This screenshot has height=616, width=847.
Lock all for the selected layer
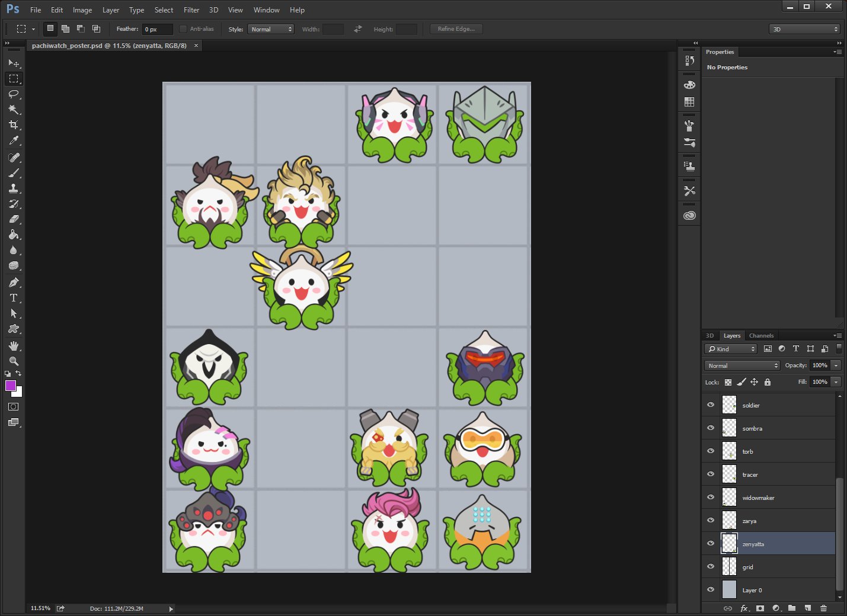pyautogui.click(x=768, y=382)
